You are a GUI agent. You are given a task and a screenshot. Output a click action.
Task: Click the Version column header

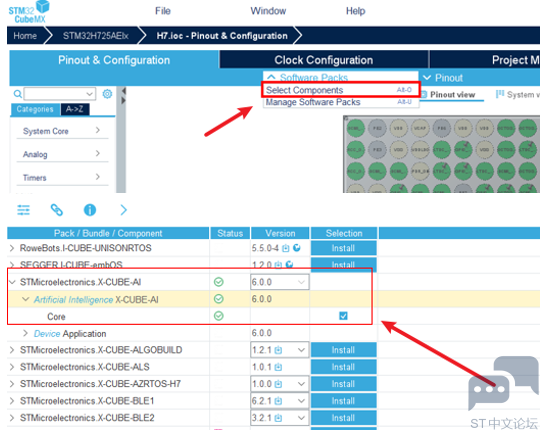click(280, 233)
